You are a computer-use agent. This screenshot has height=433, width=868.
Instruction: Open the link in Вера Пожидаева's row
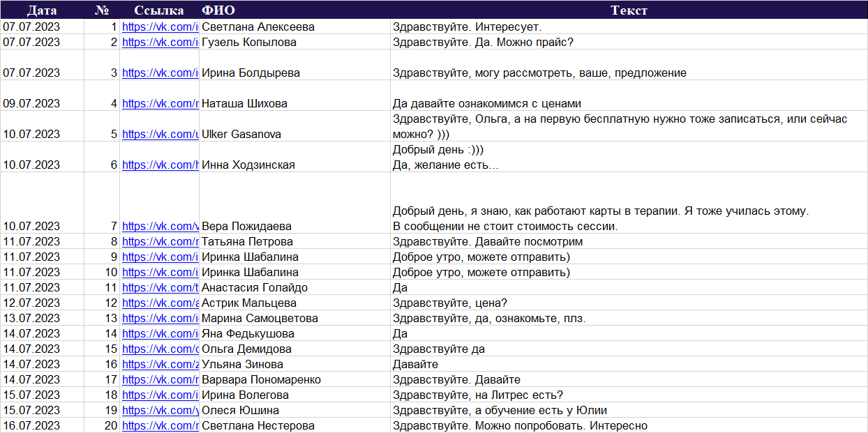pyautogui.click(x=160, y=226)
